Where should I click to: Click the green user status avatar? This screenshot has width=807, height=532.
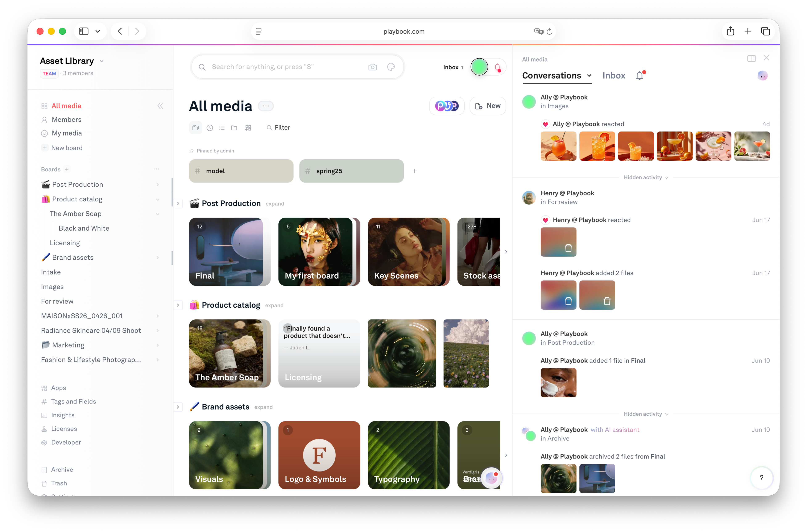click(479, 67)
